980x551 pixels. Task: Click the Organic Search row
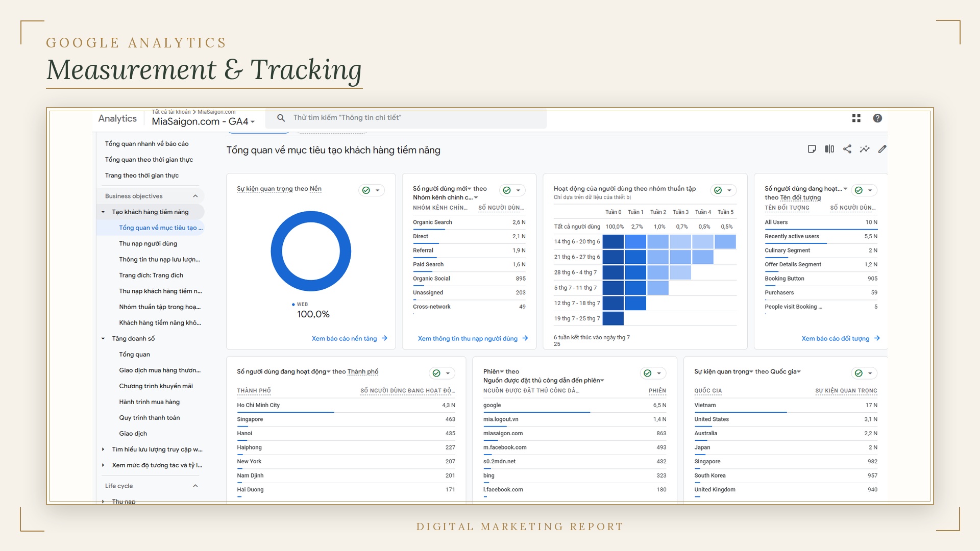(469, 222)
